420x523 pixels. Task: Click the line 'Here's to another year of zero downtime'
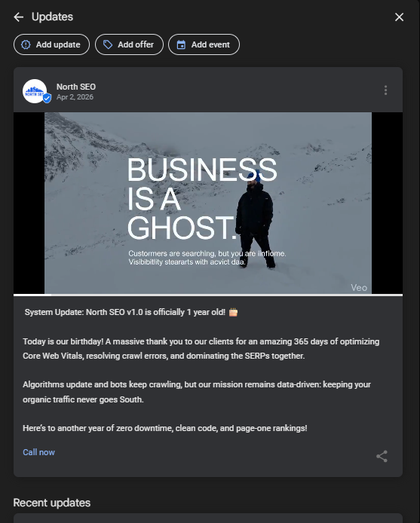[165, 428]
